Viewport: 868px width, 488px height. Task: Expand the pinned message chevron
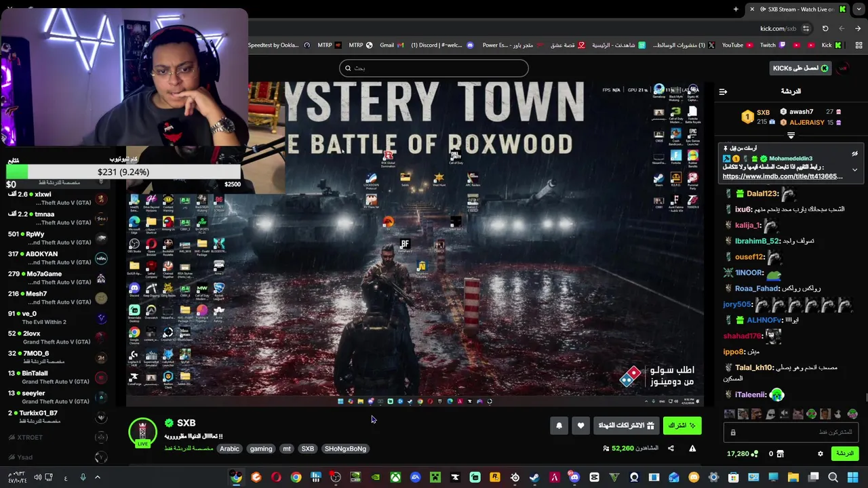tap(854, 169)
